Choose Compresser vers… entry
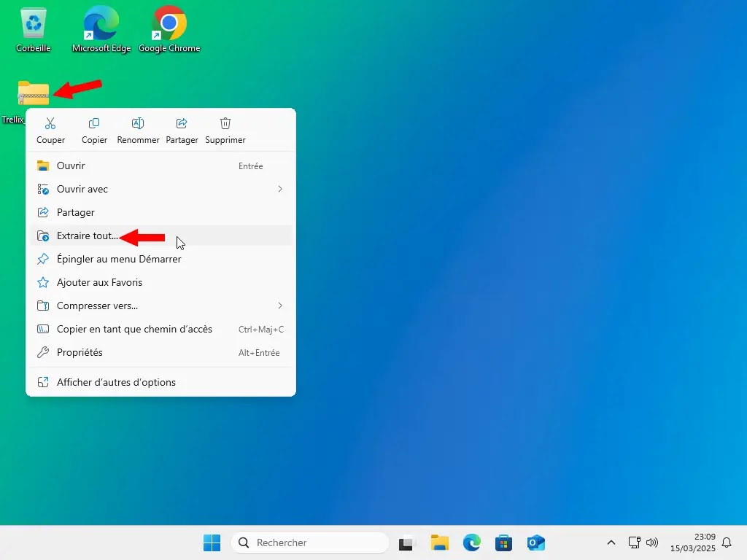Screen dimensions: 747x560 coord(160,306)
